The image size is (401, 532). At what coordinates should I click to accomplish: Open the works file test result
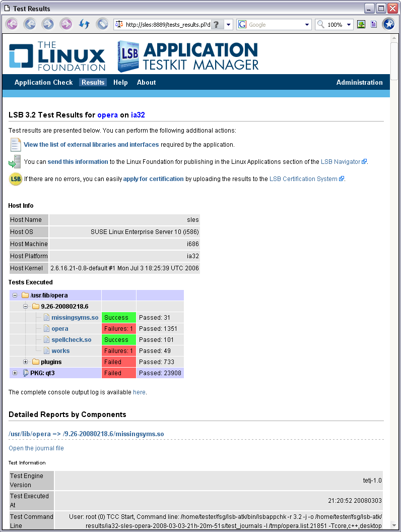(60, 351)
